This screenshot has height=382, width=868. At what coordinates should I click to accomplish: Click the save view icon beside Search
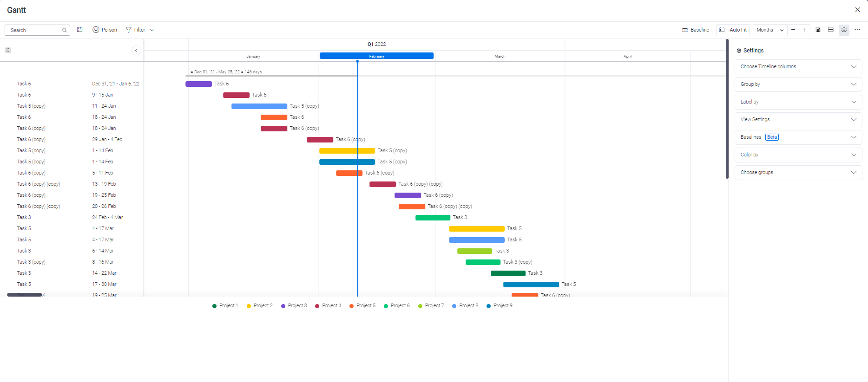[80, 30]
